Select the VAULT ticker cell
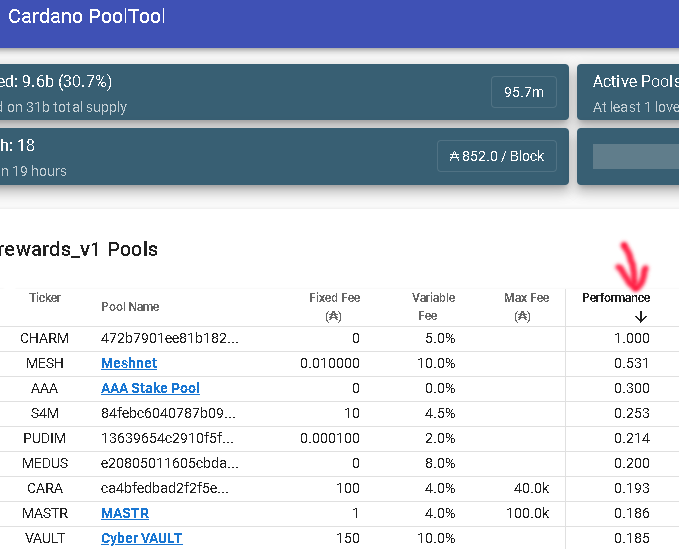Viewport: 679px width, 549px height. [45, 538]
